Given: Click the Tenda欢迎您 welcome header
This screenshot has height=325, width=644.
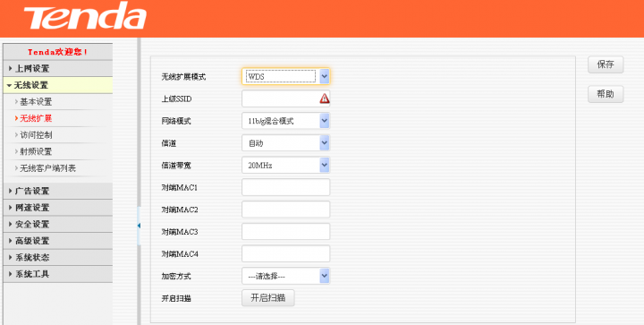Looking at the screenshot, I should point(57,52).
